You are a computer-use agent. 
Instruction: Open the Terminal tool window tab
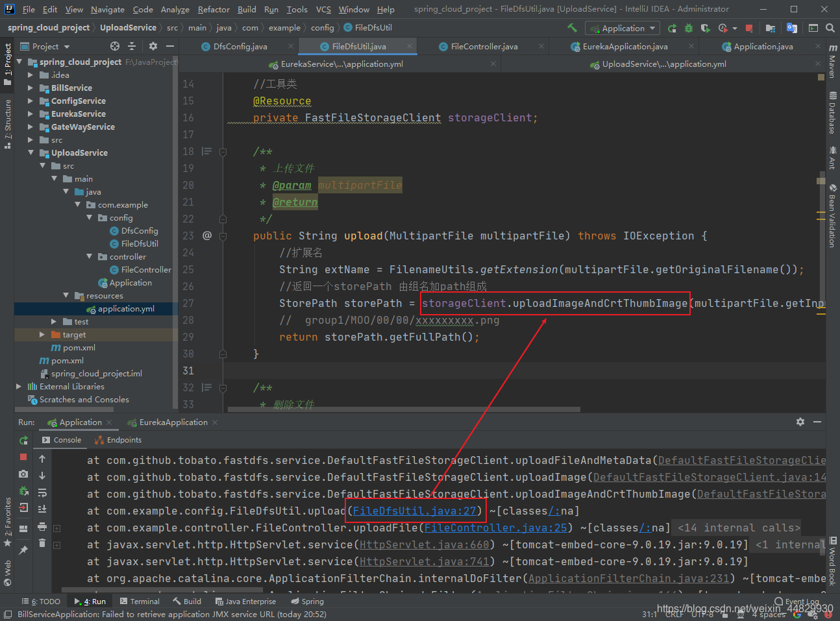[140, 602]
